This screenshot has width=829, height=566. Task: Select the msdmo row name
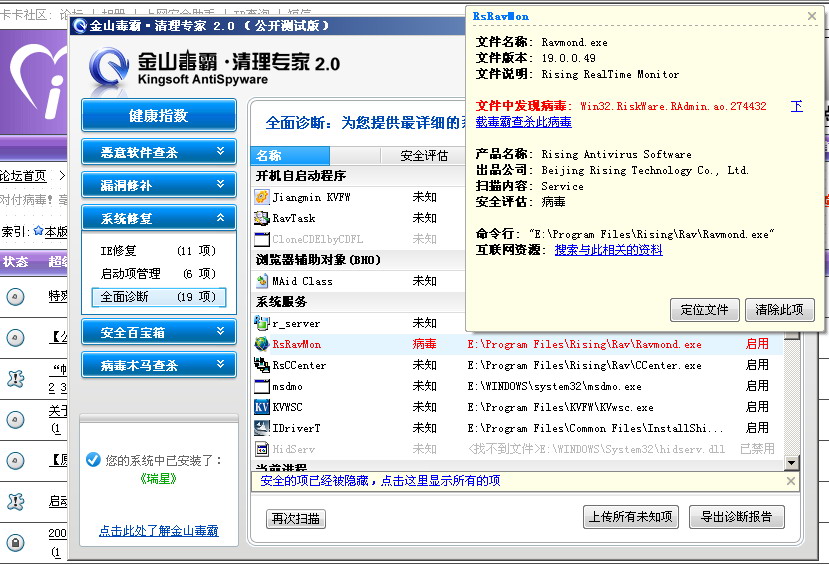coord(287,387)
